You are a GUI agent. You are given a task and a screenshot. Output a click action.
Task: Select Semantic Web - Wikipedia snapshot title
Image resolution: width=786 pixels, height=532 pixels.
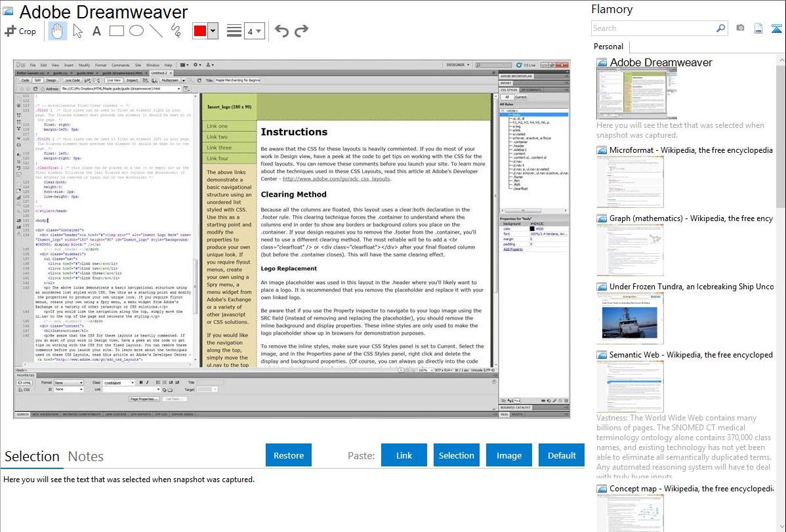[692, 355]
